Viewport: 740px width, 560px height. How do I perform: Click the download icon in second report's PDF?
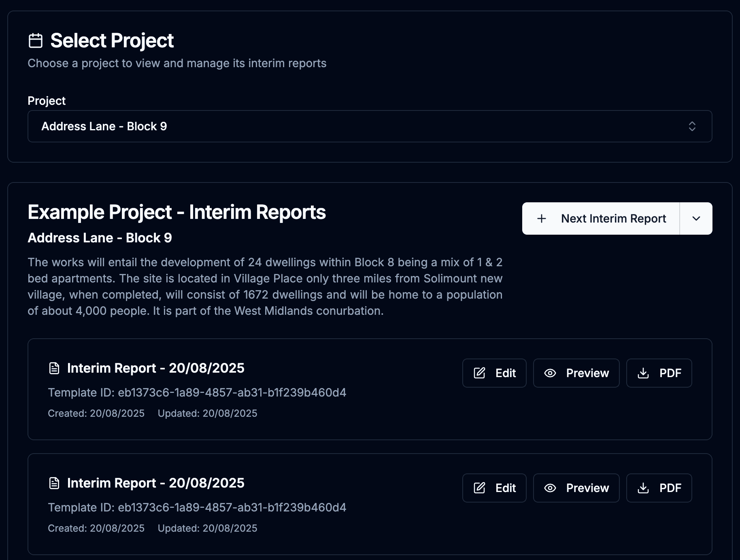coord(643,488)
